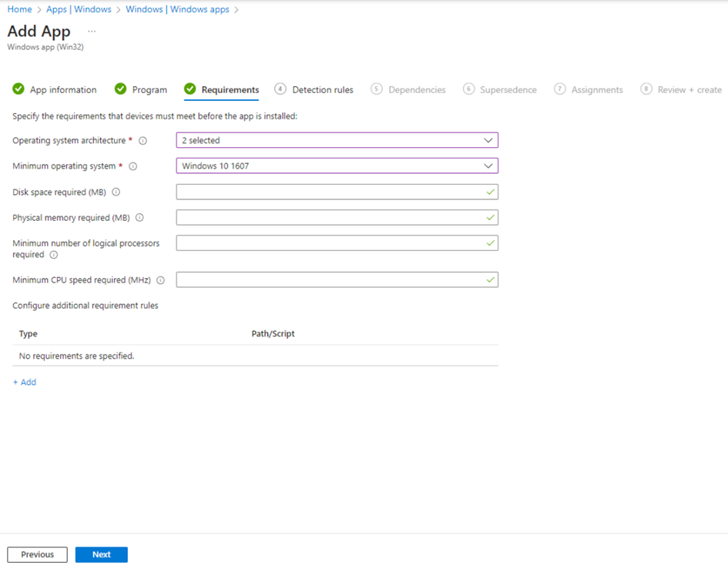This screenshot has width=728, height=565.
Task: Click info icon for Minimum CPU speed
Action: (160, 281)
